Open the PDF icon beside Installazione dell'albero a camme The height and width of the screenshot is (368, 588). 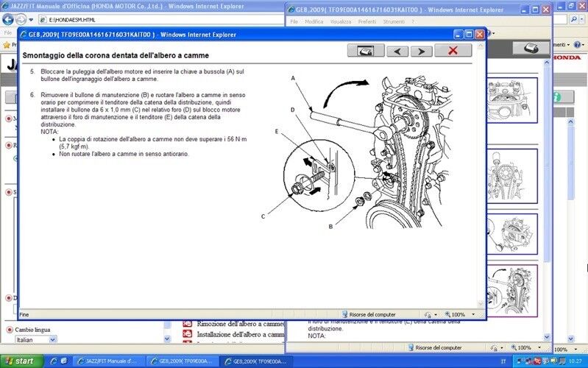coord(187,334)
